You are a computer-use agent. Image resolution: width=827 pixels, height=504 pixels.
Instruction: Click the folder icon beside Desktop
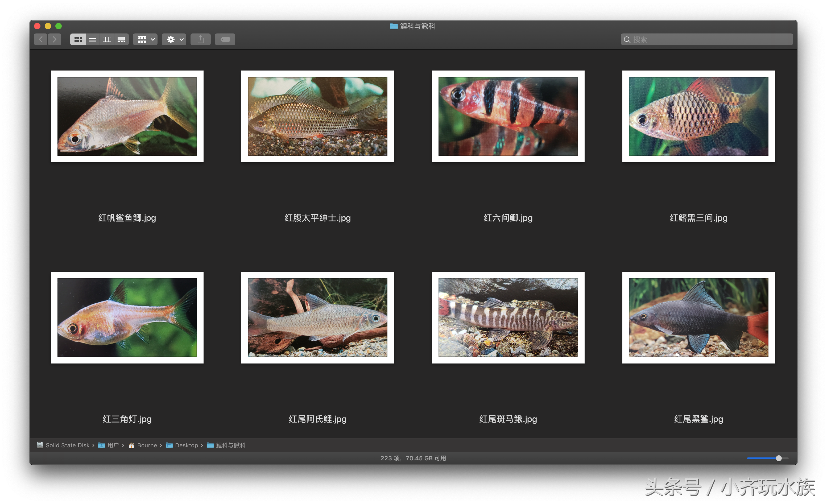[x=169, y=445]
